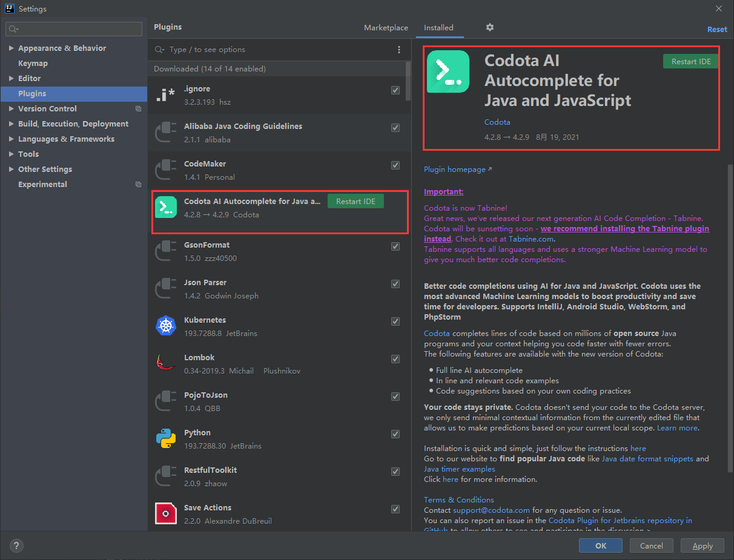The image size is (734, 560).
Task: Expand the Tools settings node
Action: 12,154
